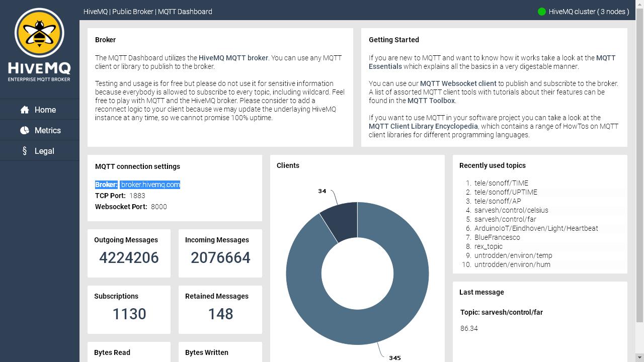644x362 pixels.
Task: Click the highlighted broker.hivemq.com address
Action: pyautogui.click(x=150, y=185)
